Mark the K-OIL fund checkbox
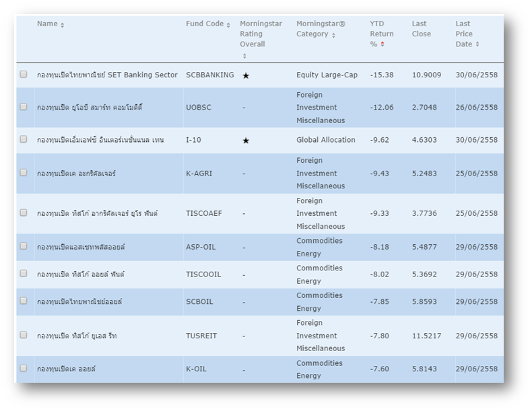Image resolution: width=532 pixels, height=411 pixels. coord(24,369)
